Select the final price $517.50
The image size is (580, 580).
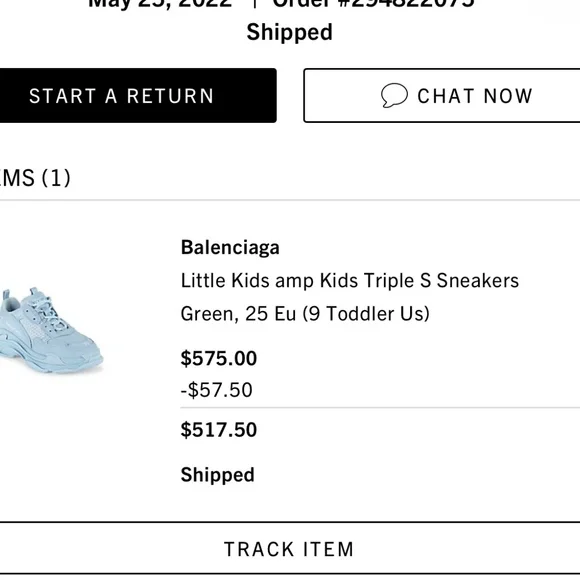pos(219,430)
